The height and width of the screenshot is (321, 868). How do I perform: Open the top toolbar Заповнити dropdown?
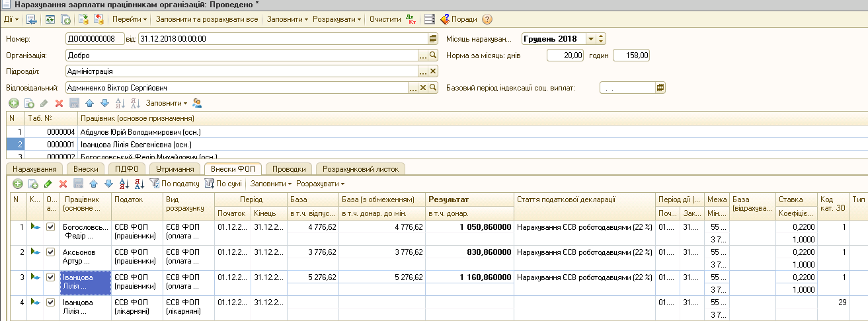[288, 19]
